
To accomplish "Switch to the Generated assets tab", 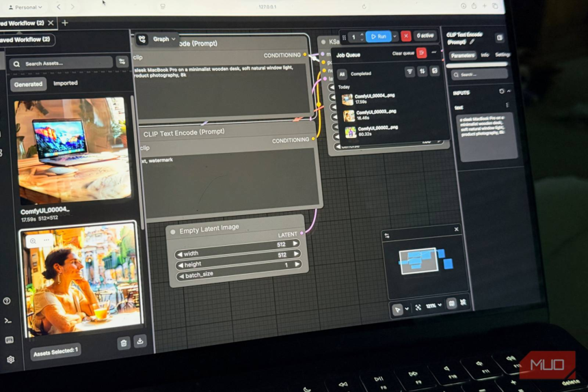I will [28, 84].
